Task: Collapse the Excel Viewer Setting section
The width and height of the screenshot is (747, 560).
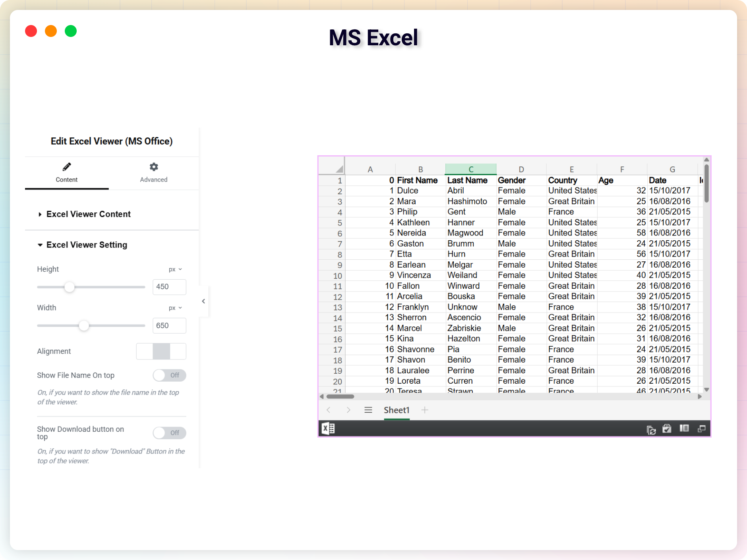Action: (x=83, y=245)
